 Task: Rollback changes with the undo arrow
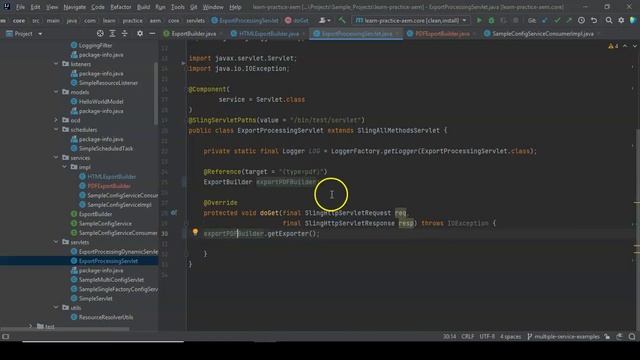tap(594, 20)
